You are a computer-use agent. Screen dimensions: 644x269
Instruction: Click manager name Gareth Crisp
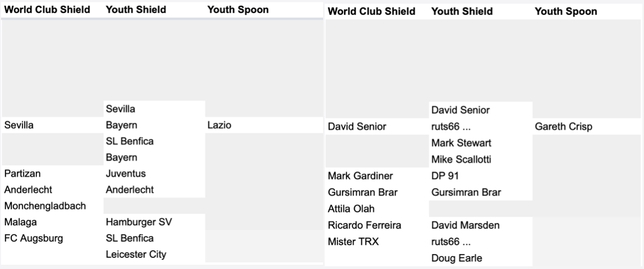coord(563,127)
